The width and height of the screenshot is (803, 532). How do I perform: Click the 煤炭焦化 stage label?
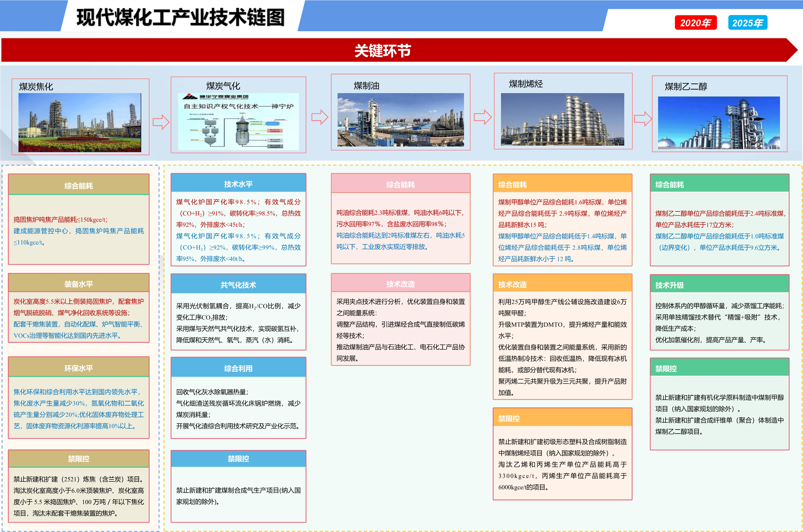[x=36, y=87]
